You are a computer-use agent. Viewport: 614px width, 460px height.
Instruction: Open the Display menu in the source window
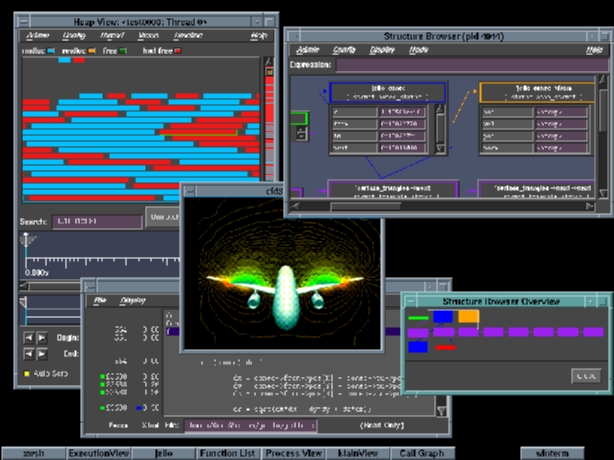click(133, 299)
